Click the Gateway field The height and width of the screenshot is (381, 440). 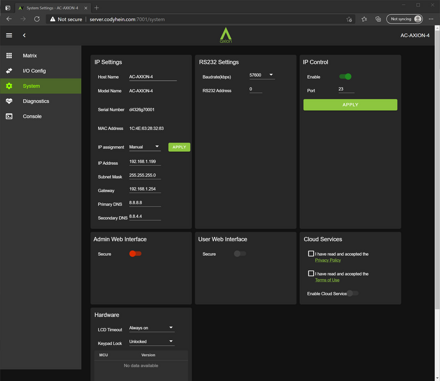click(145, 189)
